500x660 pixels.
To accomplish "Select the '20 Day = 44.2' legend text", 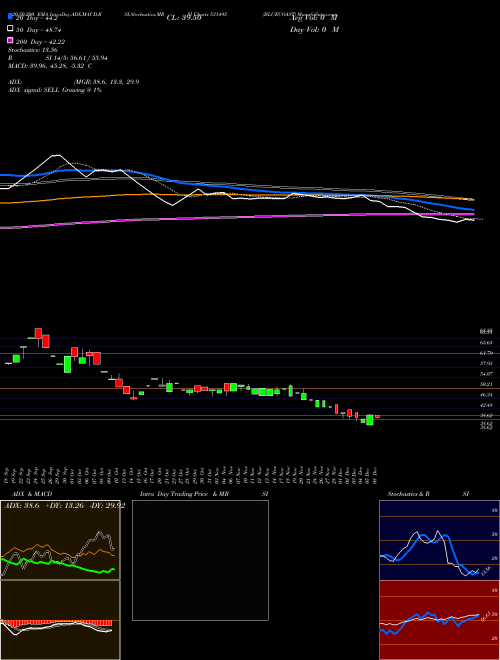I will coord(36,18).
